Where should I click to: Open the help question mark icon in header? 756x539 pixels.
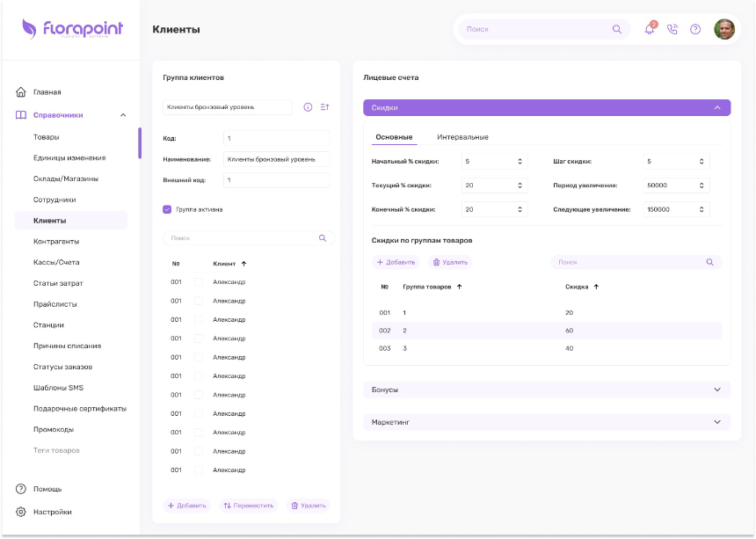point(695,29)
